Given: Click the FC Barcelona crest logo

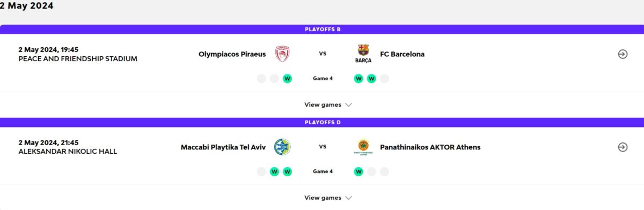Looking at the screenshot, I should click(x=363, y=54).
